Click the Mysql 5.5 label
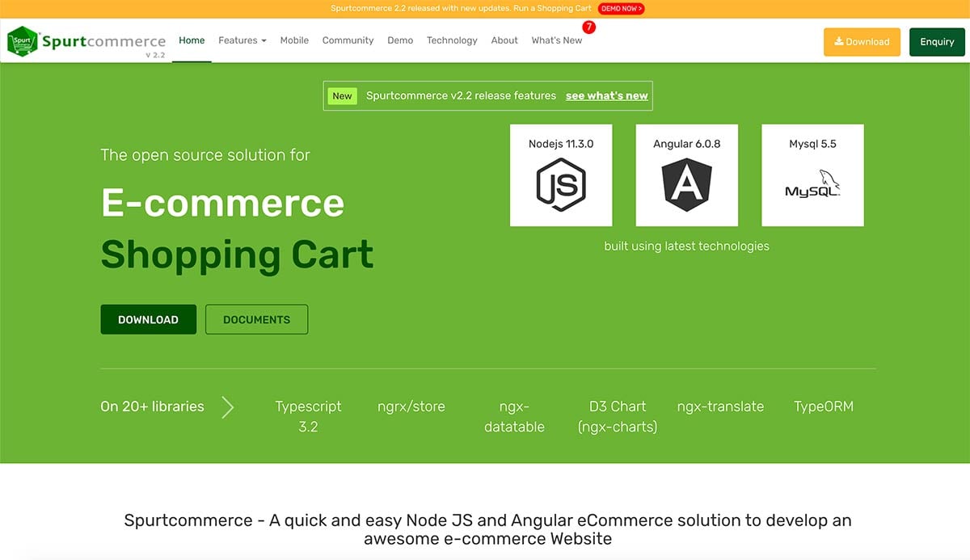 point(812,144)
